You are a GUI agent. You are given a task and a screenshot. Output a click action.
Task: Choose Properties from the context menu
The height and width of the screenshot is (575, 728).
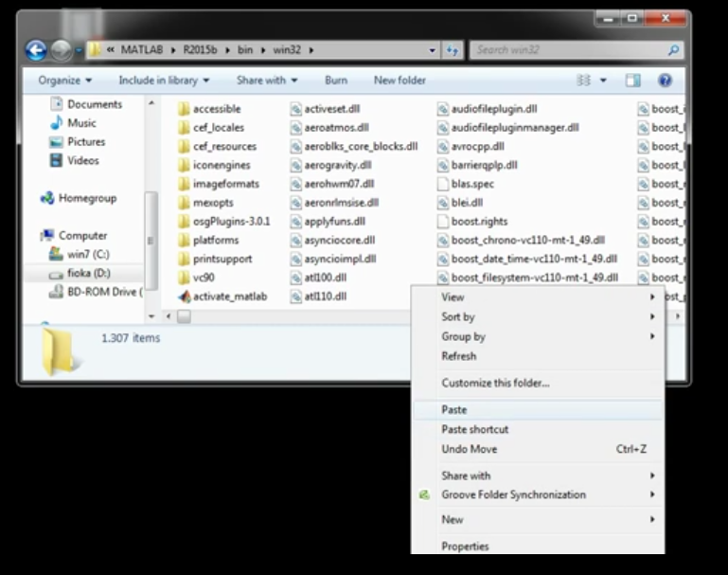538,547
